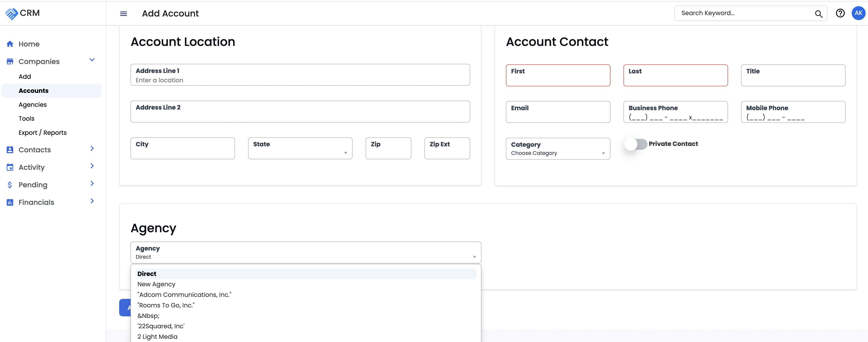Click the Pending dollar icon

tap(10, 185)
